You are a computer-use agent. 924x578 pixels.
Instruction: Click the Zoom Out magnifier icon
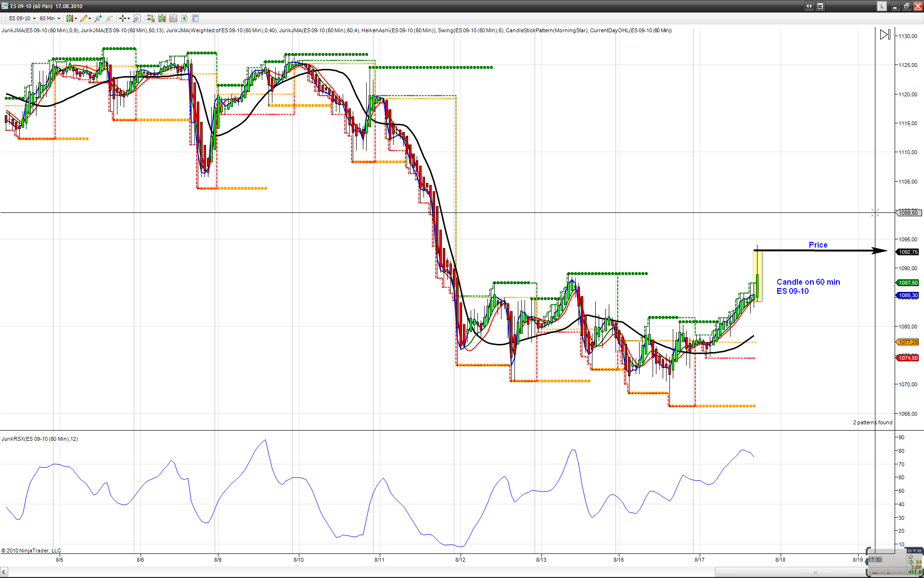[109, 18]
